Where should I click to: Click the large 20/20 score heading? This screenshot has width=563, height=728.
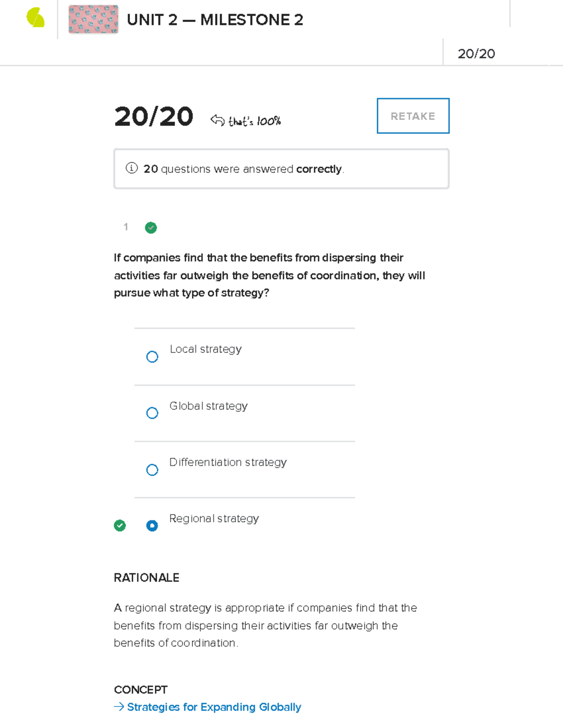click(x=154, y=117)
